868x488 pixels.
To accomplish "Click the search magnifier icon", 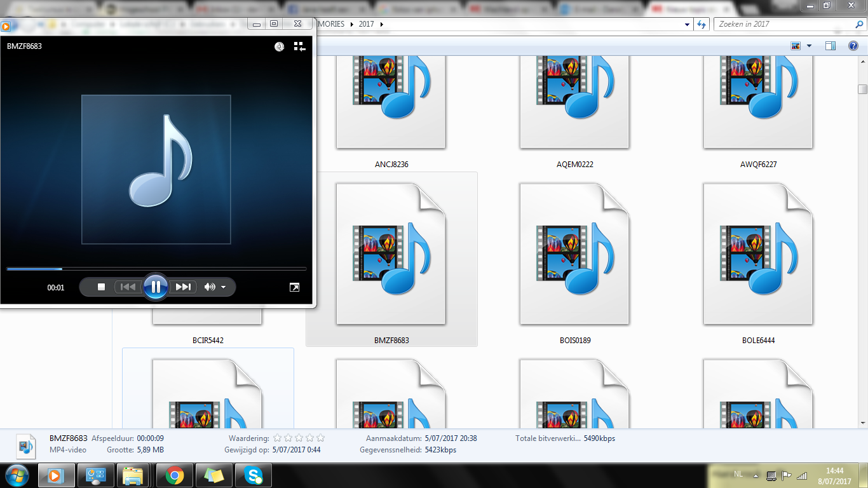I will pyautogui.click(x=858, y=24).
